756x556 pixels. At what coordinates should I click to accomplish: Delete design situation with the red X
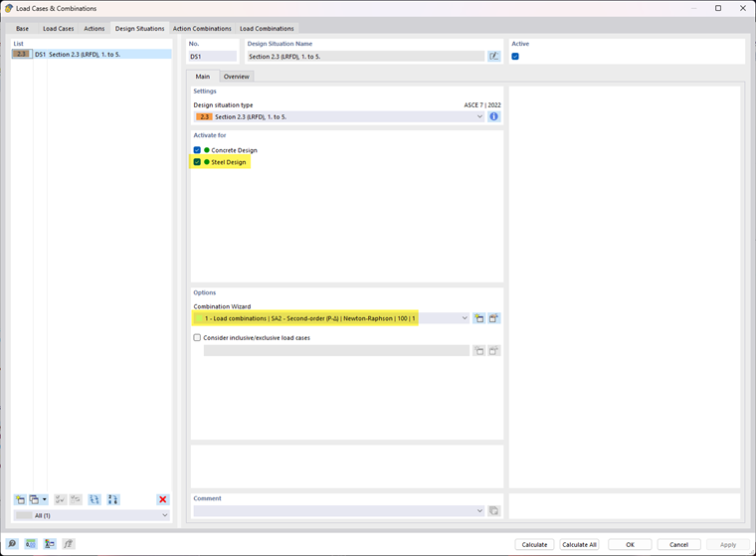pyautogui.click(x=162, y=499)
